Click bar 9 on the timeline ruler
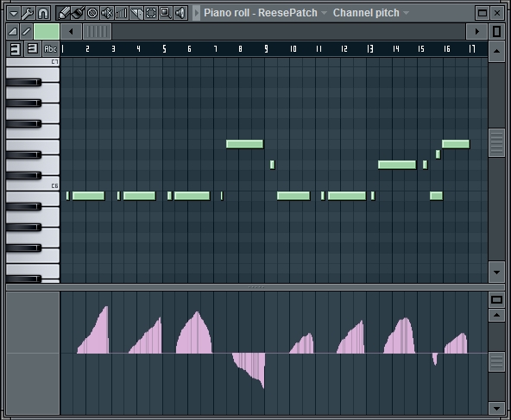Viewport: 511px width, 420px height. tap(266, 49)
